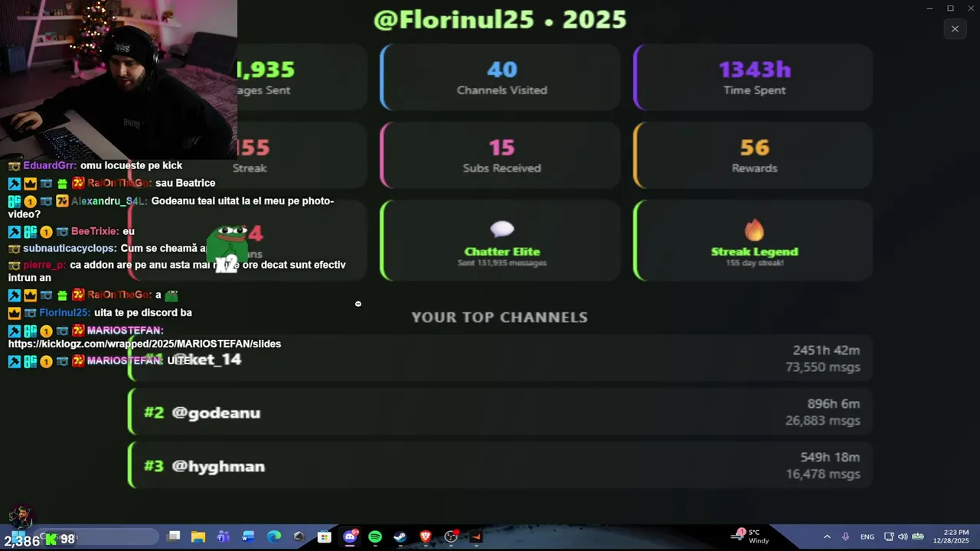Screen dimensions: 980x551
Task: Open the ENG language input switcher
Action: coord(867,536)
